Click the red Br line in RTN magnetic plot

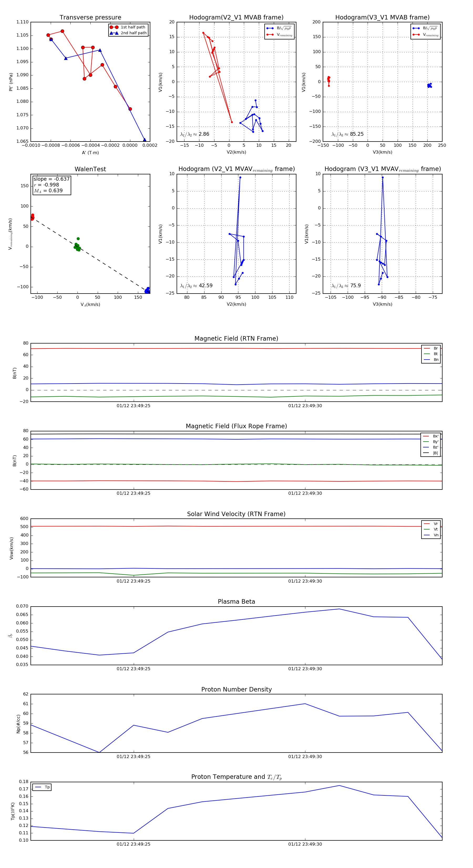[236, 349]
